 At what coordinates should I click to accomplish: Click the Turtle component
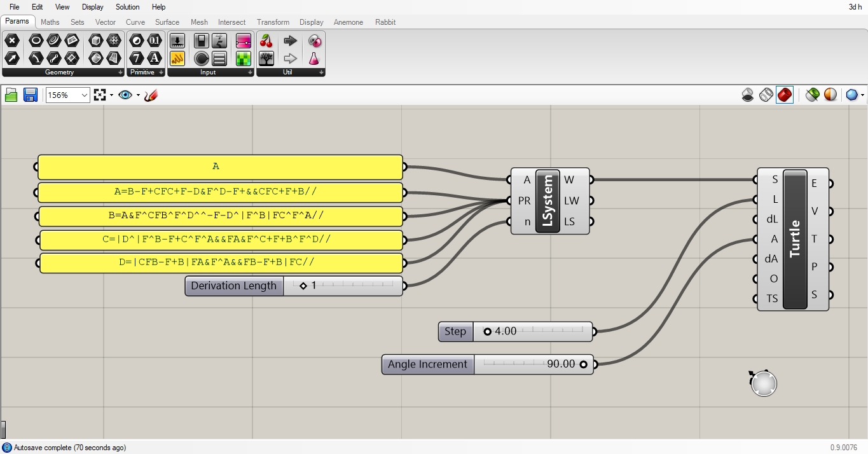pyautogui.click(x=795, y=239)
